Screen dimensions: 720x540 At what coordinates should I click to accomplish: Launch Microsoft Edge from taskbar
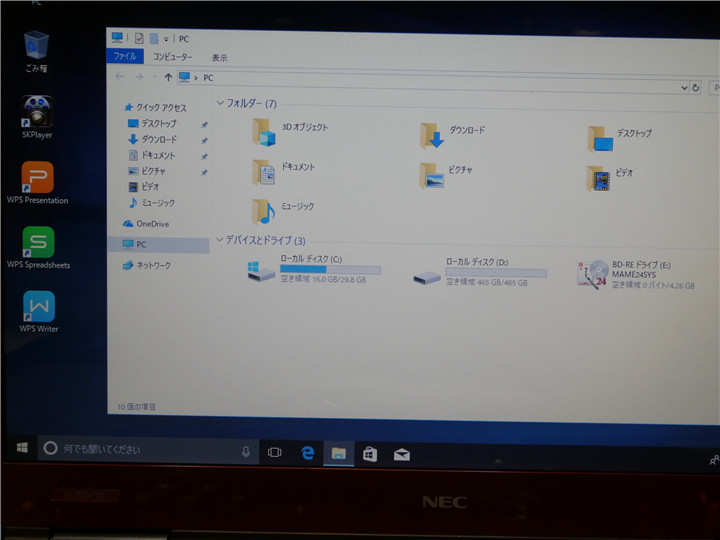tap(307, 453)
